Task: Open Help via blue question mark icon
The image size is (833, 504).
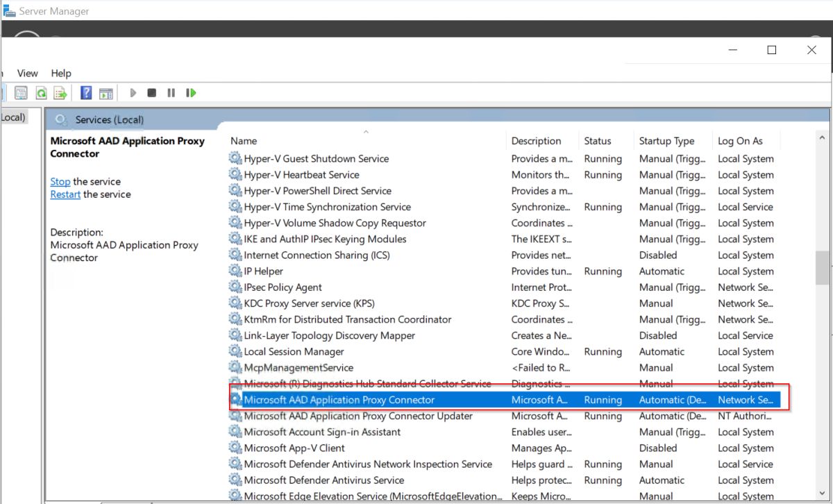Action: 86,92
